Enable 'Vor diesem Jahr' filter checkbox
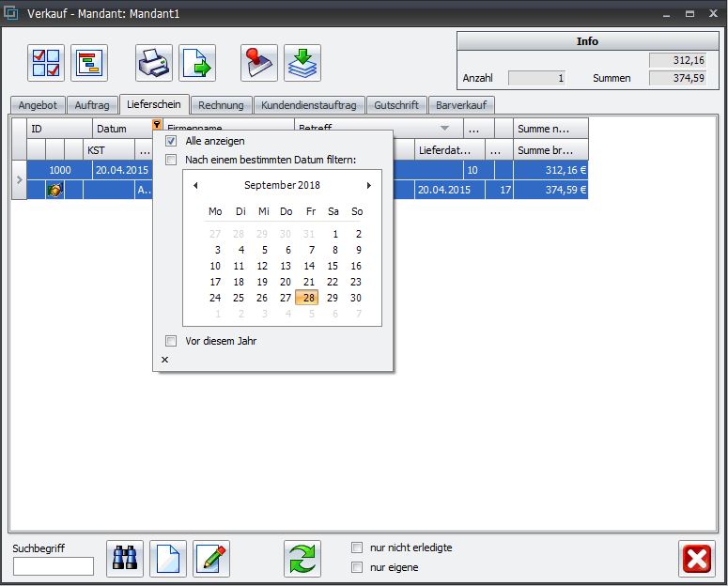 pyautogui.click(x=171, y=341)
